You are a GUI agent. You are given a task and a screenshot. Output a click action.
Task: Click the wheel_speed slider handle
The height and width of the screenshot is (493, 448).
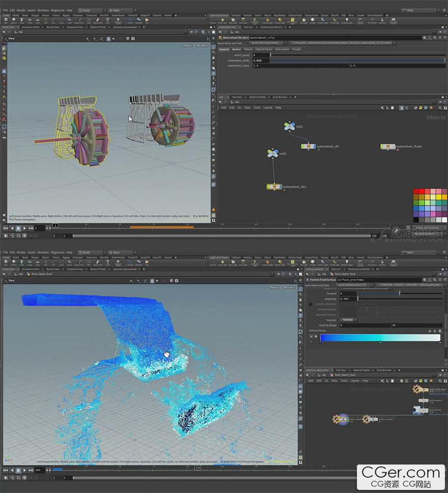click(270, 55)
